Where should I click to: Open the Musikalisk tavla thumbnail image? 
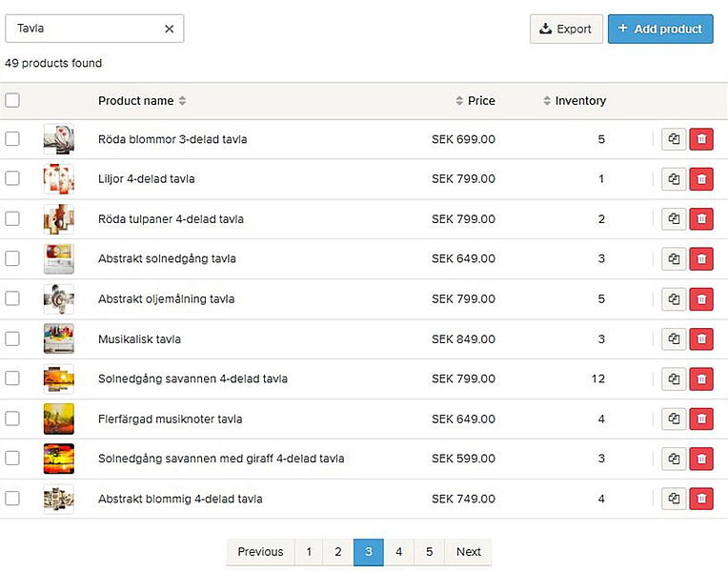[x=58, y=339]
